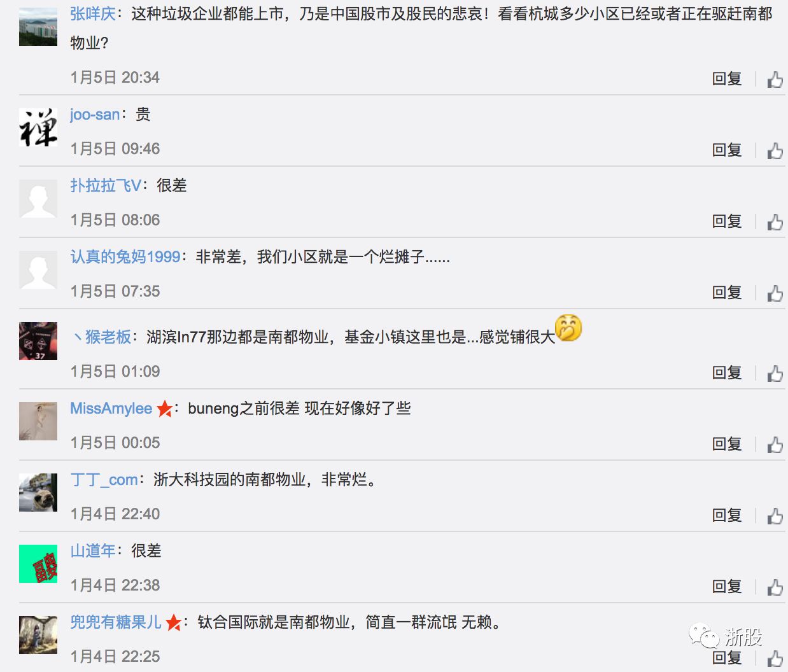Image resolution: width=788 pixels, height=672 pixels.
Task: Click joo-san's calligraphy avatar
Action: tap(38, 127)
